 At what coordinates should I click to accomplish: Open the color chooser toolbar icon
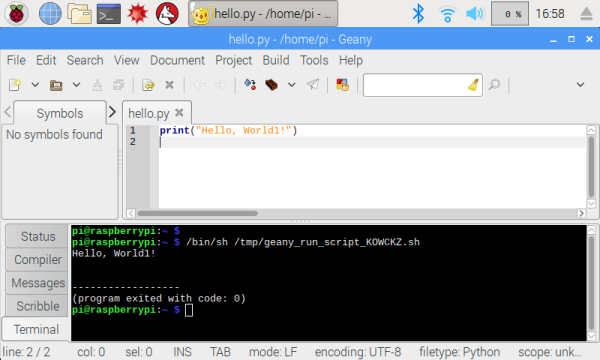(x=342, y=85)
